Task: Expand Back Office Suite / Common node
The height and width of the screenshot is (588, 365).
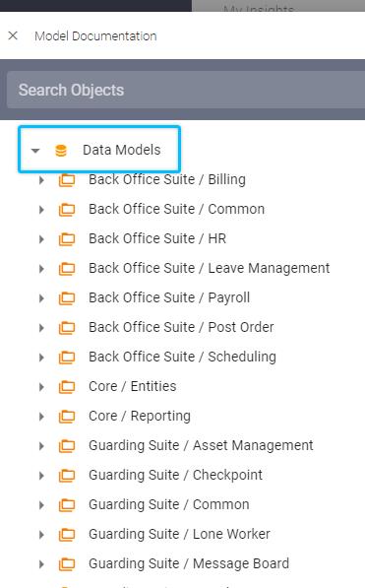Action: pos(41,210)
